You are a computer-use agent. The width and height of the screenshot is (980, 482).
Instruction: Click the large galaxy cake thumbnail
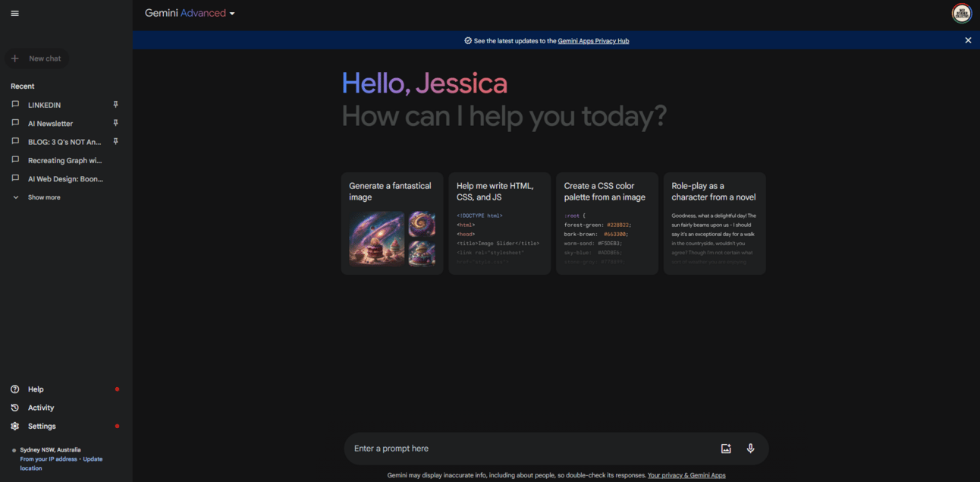tap(377, 238)
